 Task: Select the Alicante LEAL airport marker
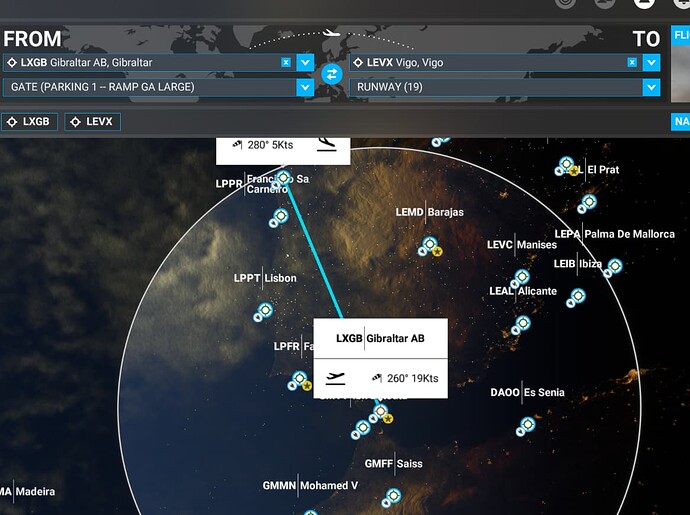tap(523, 324)
